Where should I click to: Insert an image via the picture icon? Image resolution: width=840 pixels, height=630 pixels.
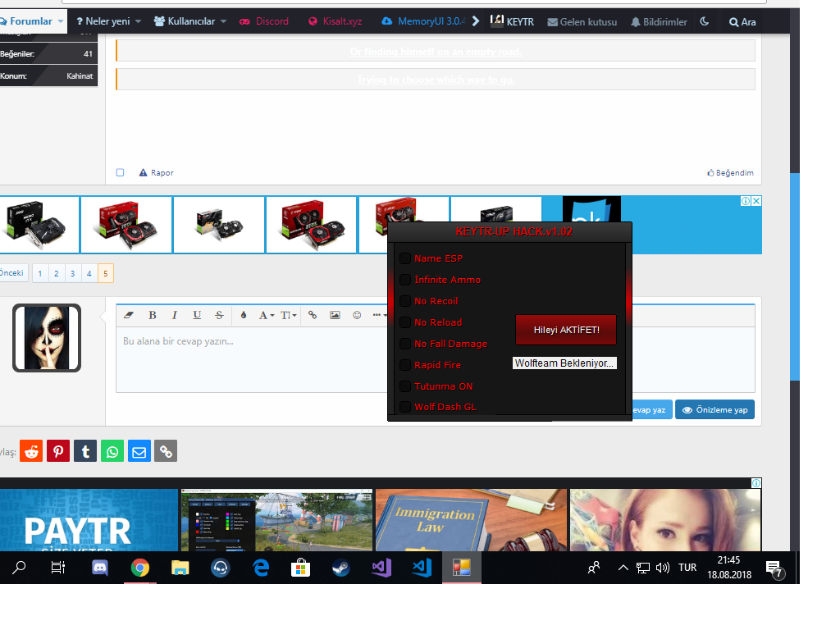(x=335, y=315)
